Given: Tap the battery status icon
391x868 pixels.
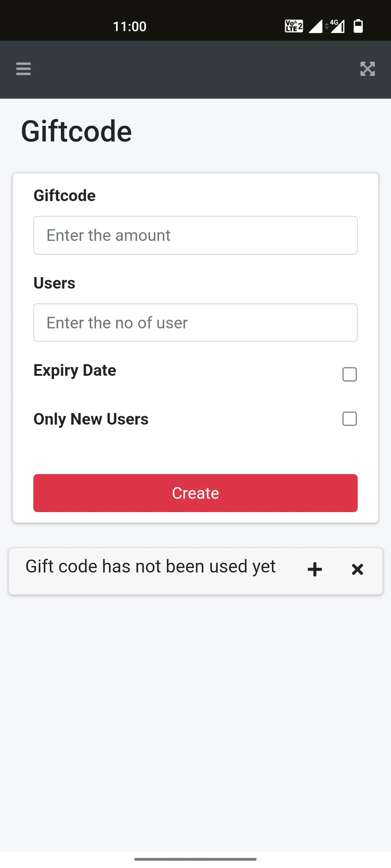Looking at the screenshot, I should (x=358, y=26).
